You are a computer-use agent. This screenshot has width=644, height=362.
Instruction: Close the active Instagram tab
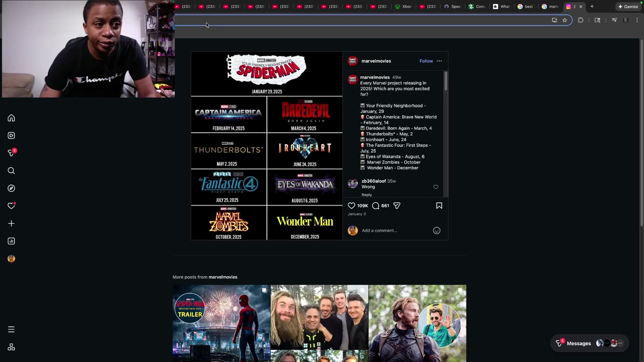click(x=581, y=7)
